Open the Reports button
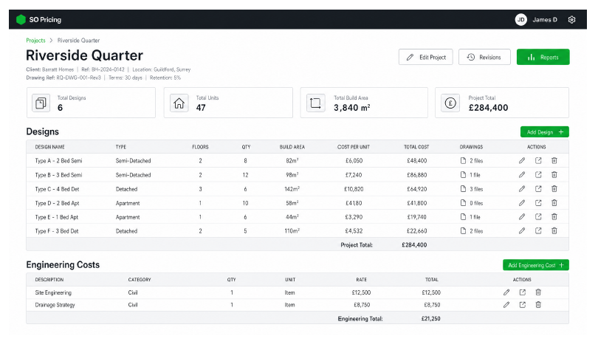 pyautogui.click(x=543, y=58)
